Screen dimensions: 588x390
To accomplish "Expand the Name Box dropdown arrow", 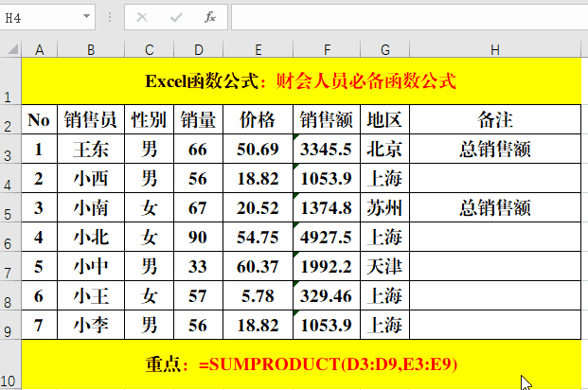I will click(x=86, y=16).
